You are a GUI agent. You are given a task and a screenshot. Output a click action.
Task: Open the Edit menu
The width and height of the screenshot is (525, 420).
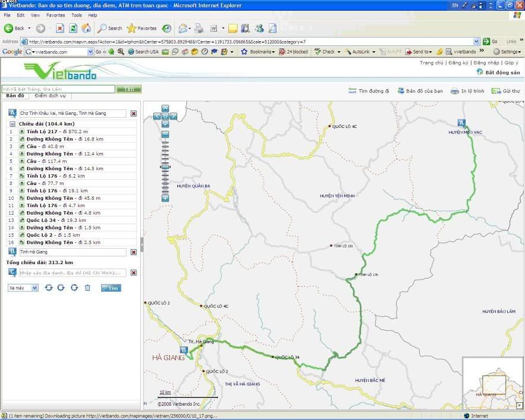[x=21, y=15]
